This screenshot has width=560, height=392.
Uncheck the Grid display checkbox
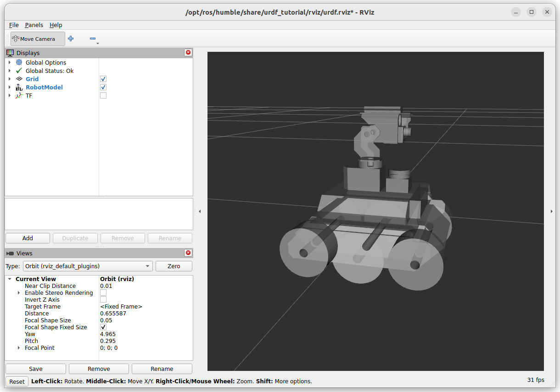pos(103,79)
